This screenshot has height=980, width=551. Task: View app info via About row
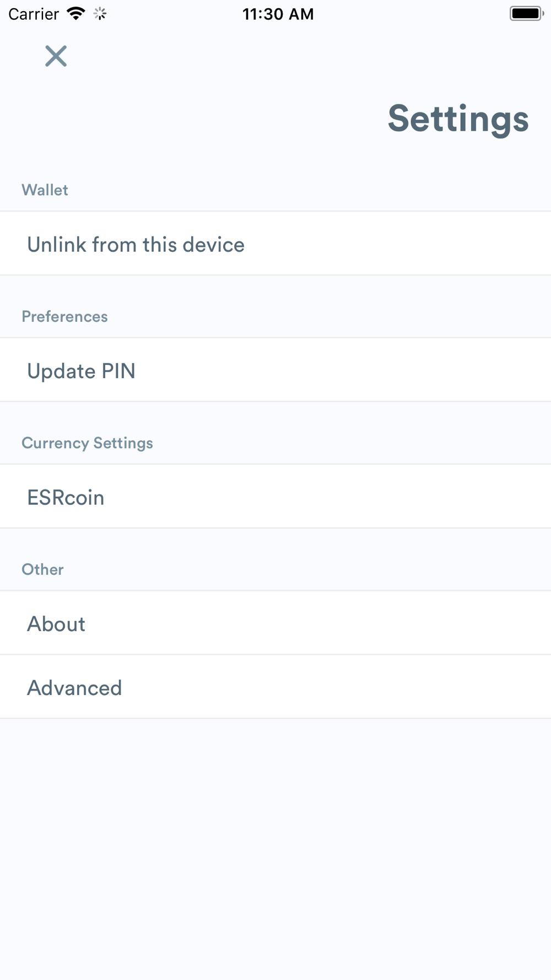tap(275, 623)
